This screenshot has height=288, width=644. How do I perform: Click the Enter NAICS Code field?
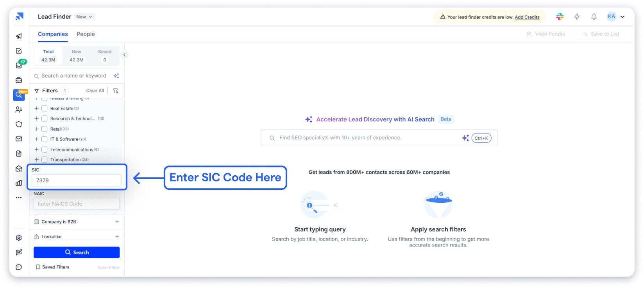coord(77,204)
